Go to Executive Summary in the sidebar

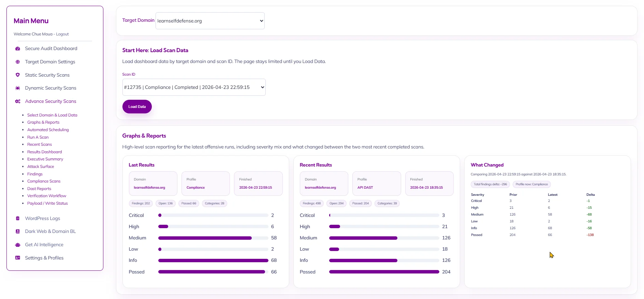[45, 159]
